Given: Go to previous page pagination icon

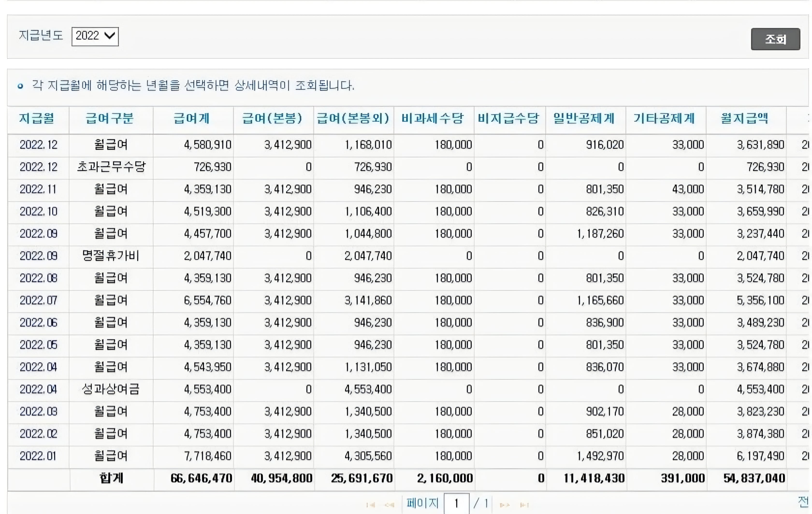Looking at the screenshot, I should tap(389, 505).
